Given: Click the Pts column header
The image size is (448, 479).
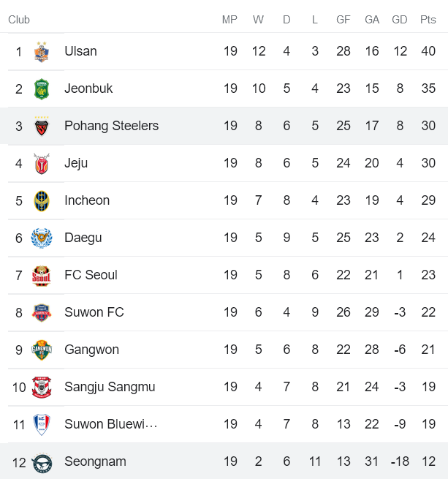Looking at the screenshot, I should click(x=428, y=20).
